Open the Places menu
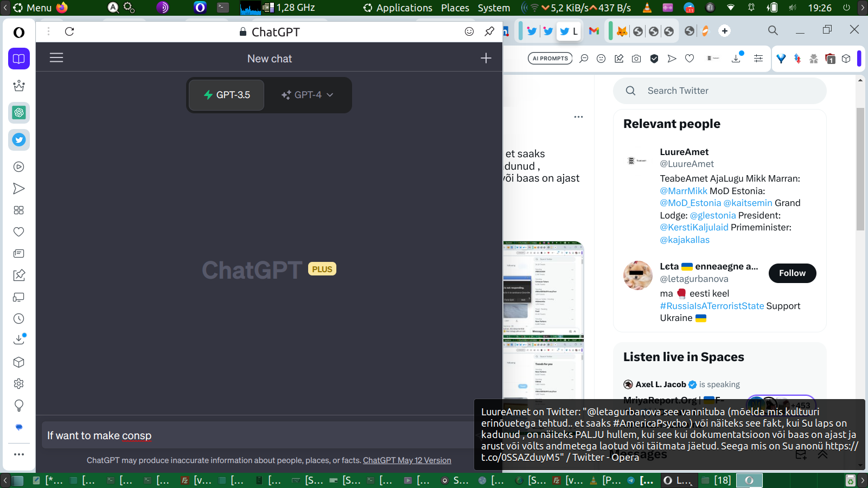 [x=455, y=8]
